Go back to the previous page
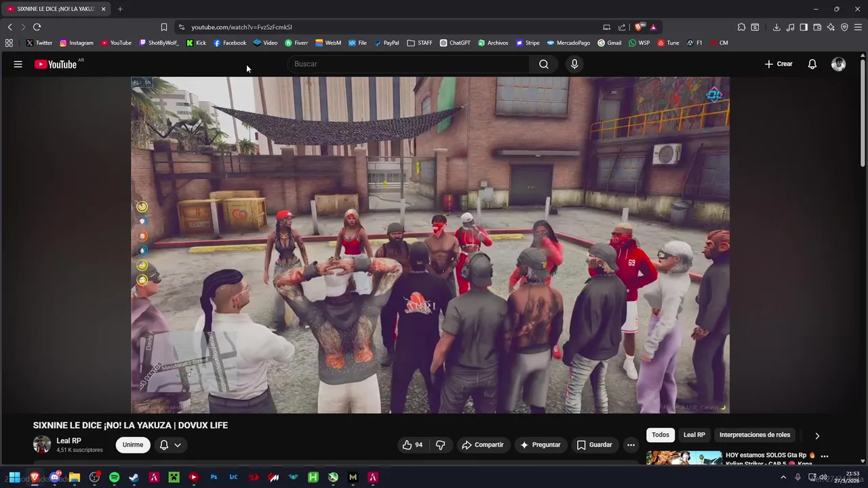Screen dimensions: 868x488 (x=9, y=27)
